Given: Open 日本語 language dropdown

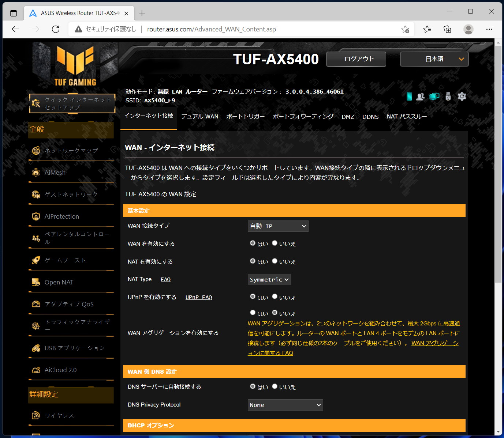Looking at the screenshot, I should click(x=434, y=59).
